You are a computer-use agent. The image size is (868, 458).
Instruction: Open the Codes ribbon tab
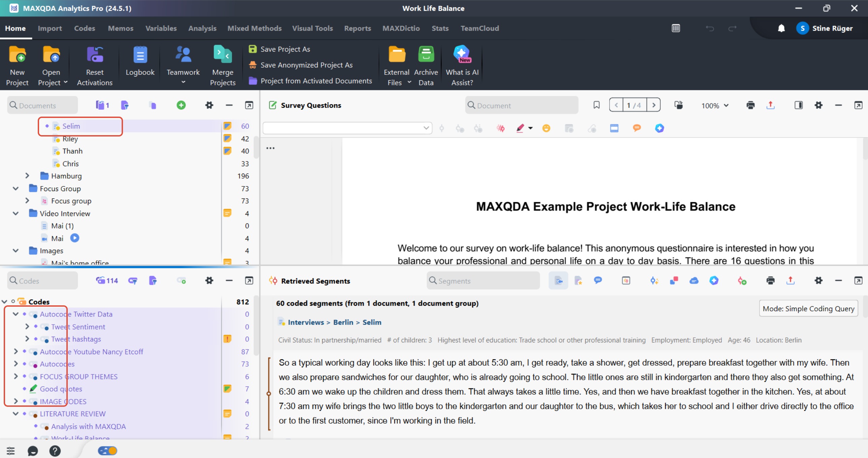tap(84, 28)
